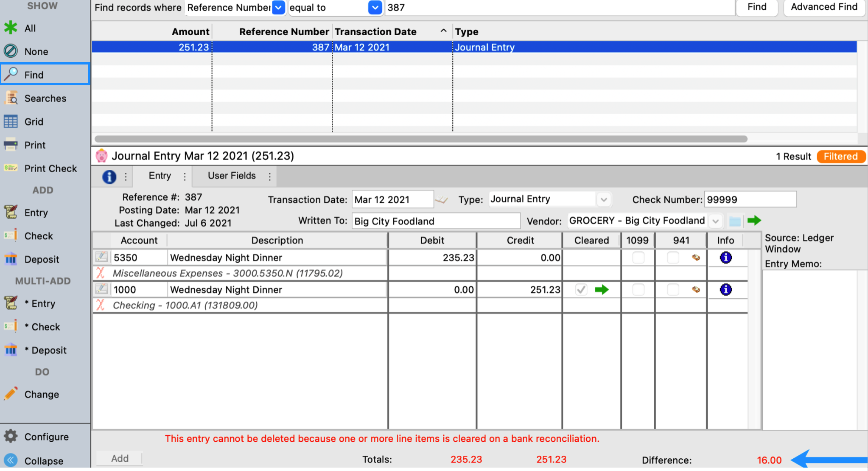This screenshot has width=868, height=471.
Task: Open Searches from the sidebar
Action: click(x=45, y=98)
